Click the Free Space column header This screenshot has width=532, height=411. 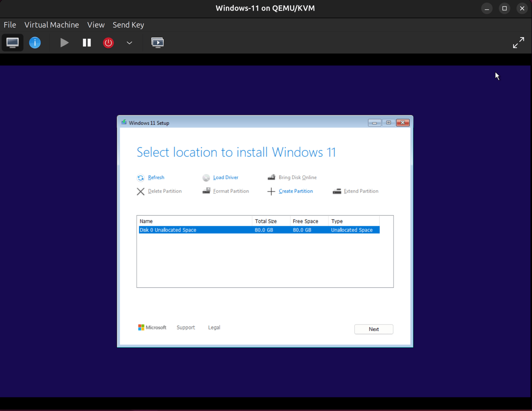pos(305,221)
